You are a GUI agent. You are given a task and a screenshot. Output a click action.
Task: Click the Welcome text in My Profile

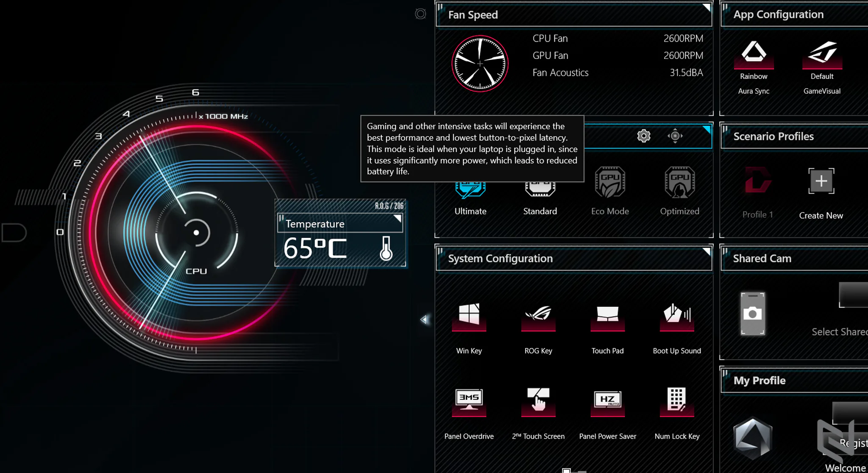pos(846,468)
